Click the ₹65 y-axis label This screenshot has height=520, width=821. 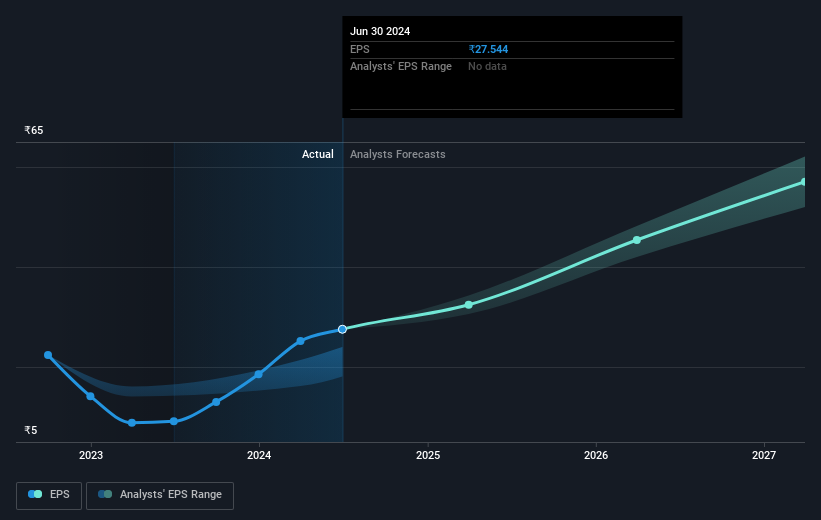(34, 130)
